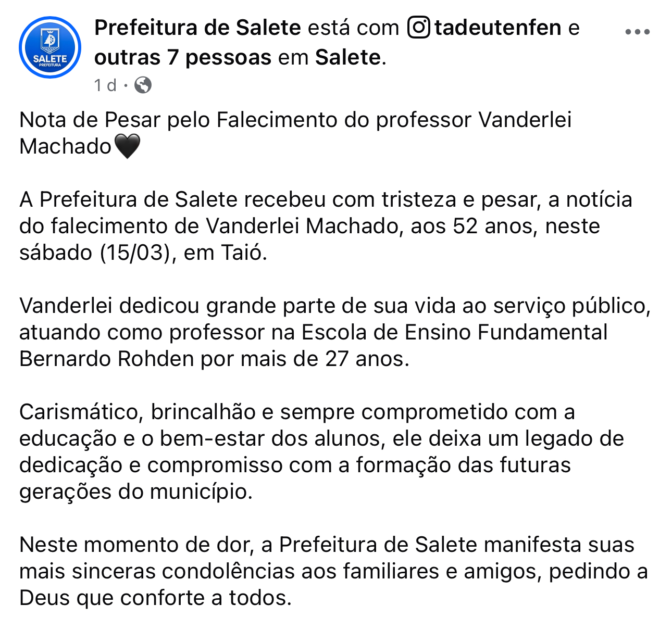Open the three-dot post options menu

click(637, 32)
